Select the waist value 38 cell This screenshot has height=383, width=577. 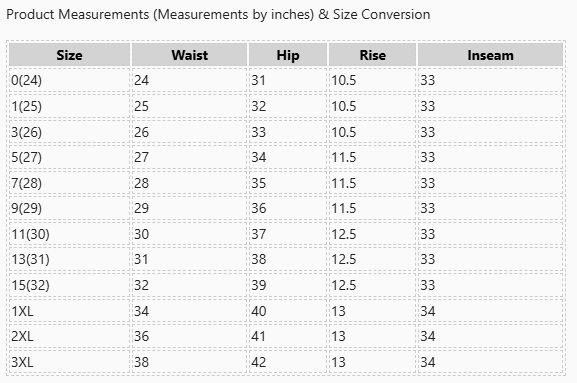190,362
